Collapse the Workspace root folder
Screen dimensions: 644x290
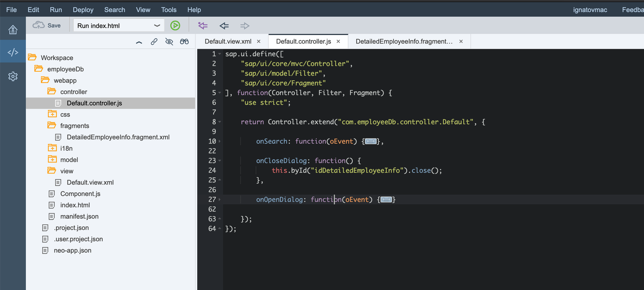(x=32, y=58)
